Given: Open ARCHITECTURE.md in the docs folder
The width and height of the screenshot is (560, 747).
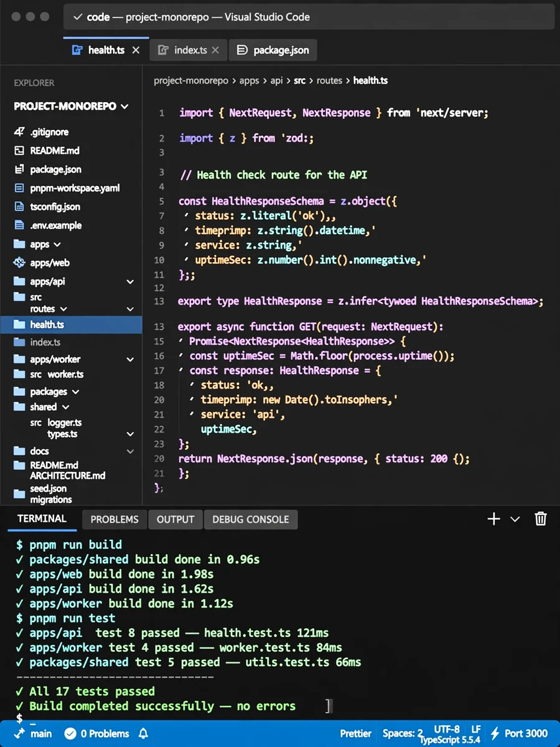Looking at the screenshot, I should click(68, 476).
